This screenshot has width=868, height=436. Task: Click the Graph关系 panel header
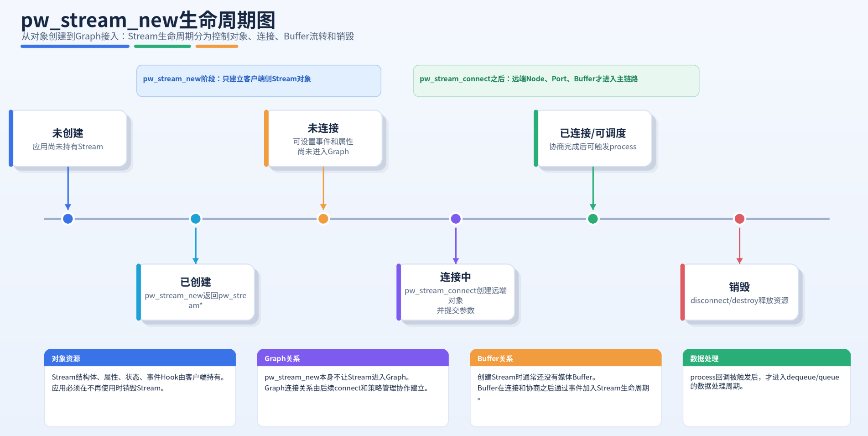point(353,358)
